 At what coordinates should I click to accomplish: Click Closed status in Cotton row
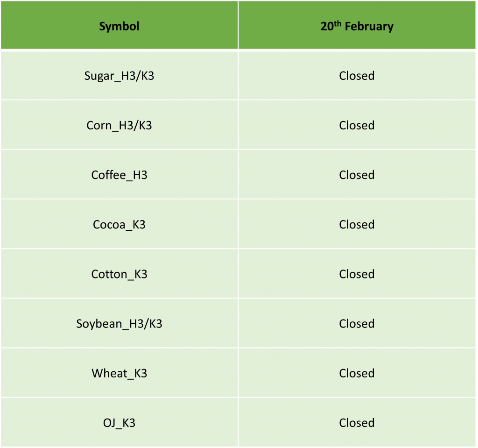coord(357,274)
